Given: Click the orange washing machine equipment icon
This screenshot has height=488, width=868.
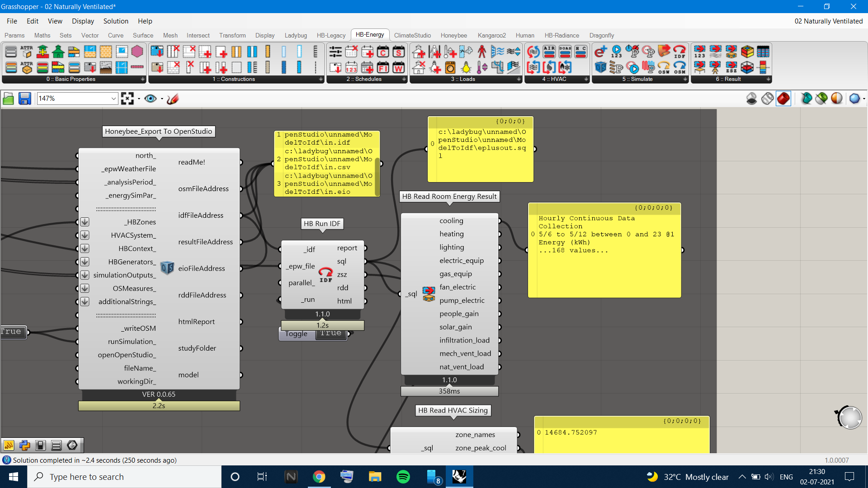Looking at the screenshot, I should [450, 68].
